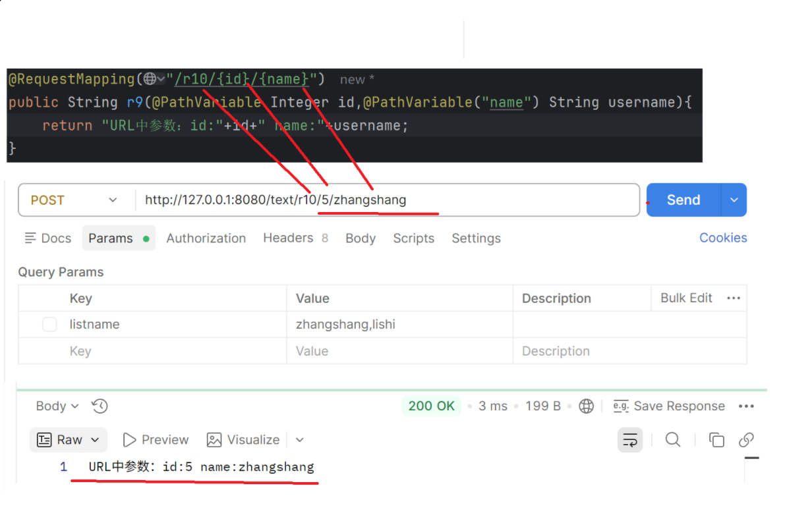
Task: Switch to the Params tab
Action: tap(119, 238)
